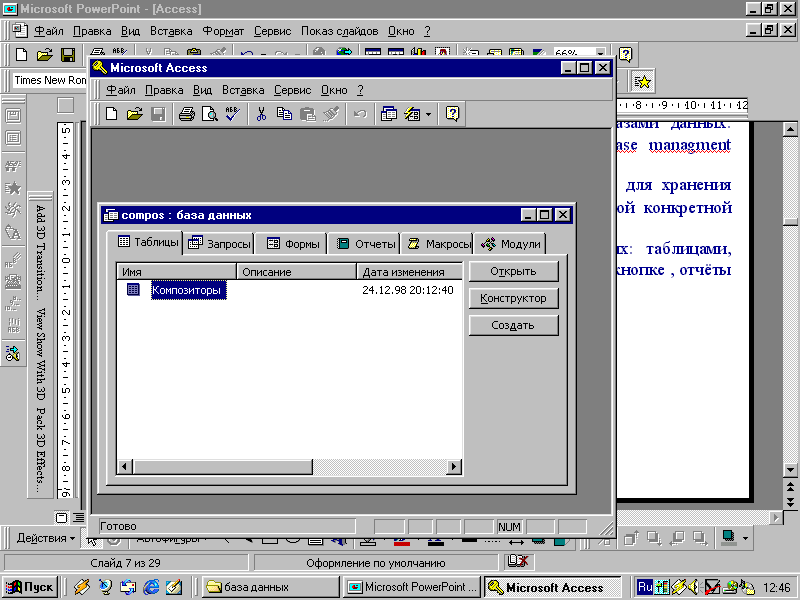The width and height of the screenshot is (800, 600).
Task: Open the Действия drawing menu
Action: click(x=45, y=538)
